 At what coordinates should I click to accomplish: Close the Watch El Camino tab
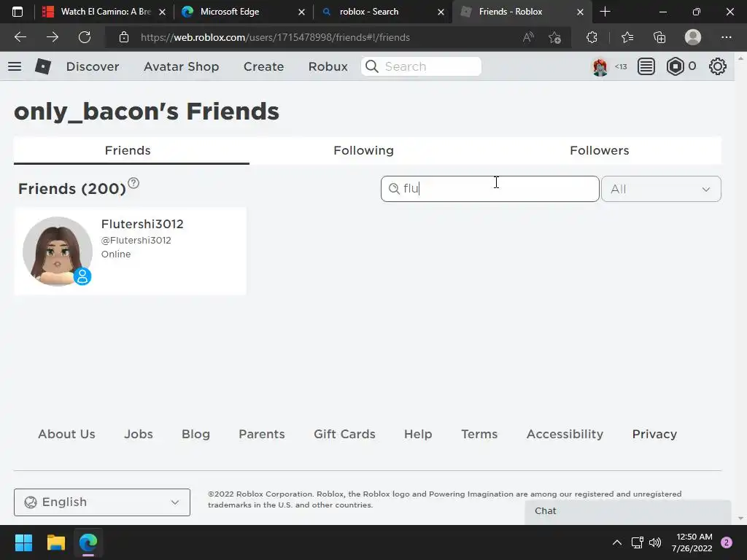click(x=162, y=12)
